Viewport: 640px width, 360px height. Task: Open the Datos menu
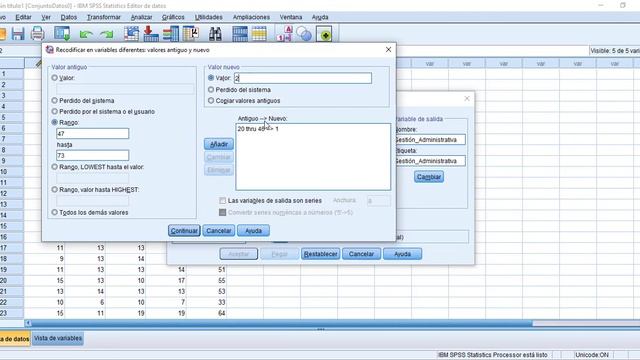(69, 17)
